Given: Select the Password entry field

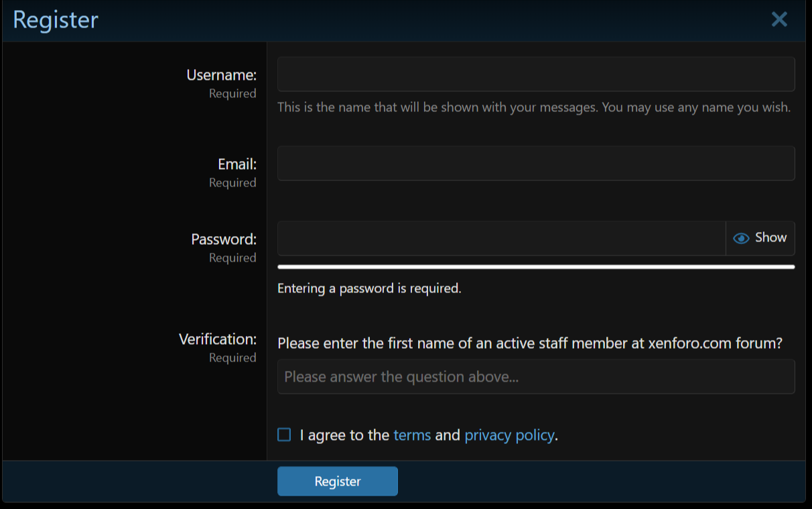Looking at the screenshot, I should click(501, 239).
